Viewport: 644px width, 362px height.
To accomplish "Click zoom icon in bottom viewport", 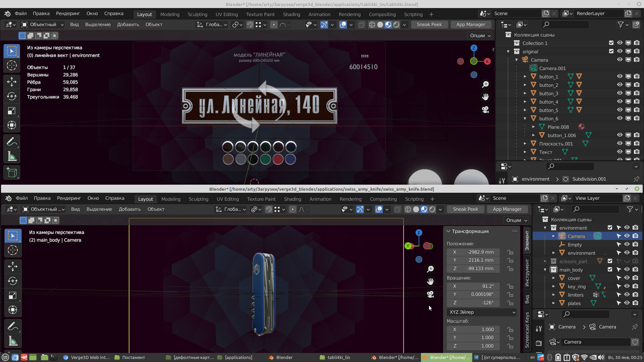I will pos(430,269).
